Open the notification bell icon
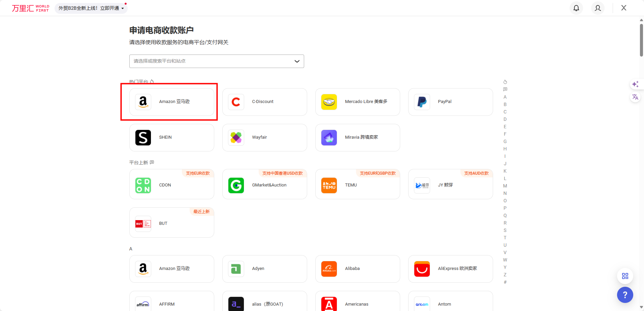Image resolution: width=644 pixels, height=311 pixels. (x=576, y=8)
